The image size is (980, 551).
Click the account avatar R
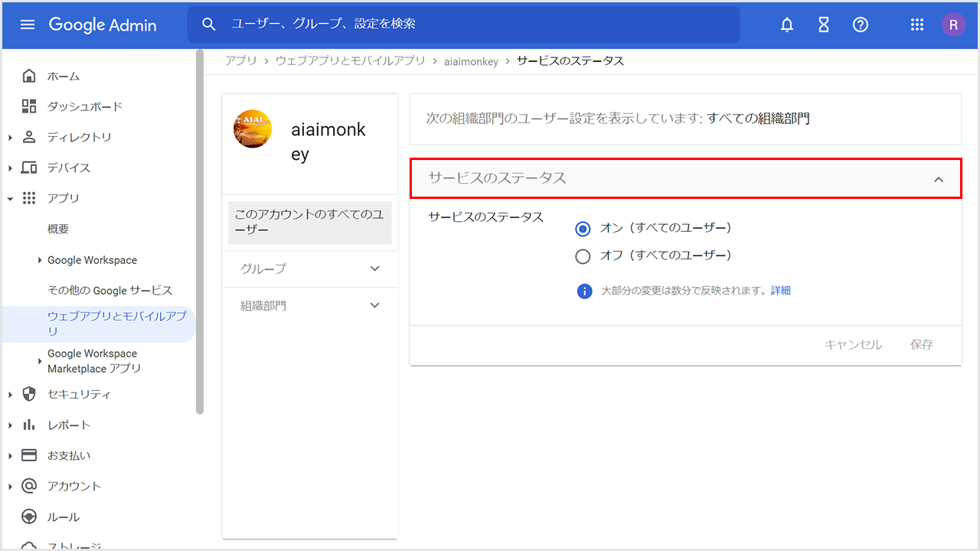tap(953, 24)
